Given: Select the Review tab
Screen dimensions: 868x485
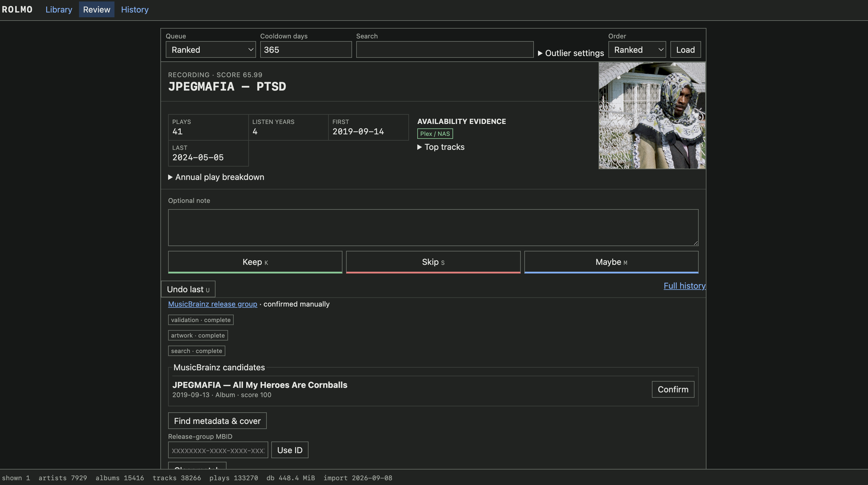Looking at the screenshot, I should [x=97, y=10].
